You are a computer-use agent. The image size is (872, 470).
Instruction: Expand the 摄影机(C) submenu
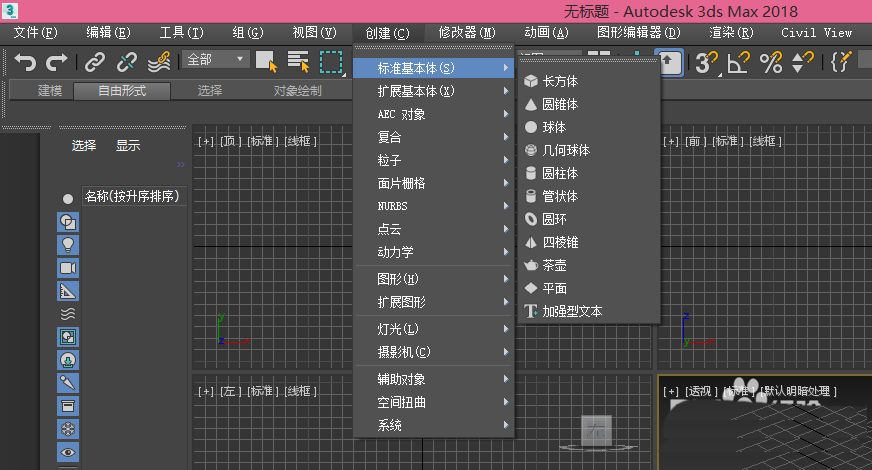[x=433, y=352]
